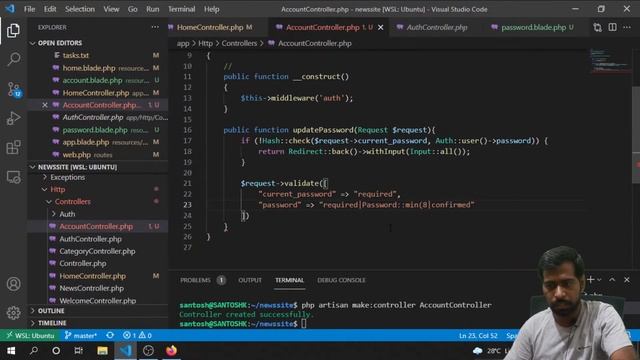Collapse the Open Editors section
The width and height of the screenshot is (640, 360).
98,43
